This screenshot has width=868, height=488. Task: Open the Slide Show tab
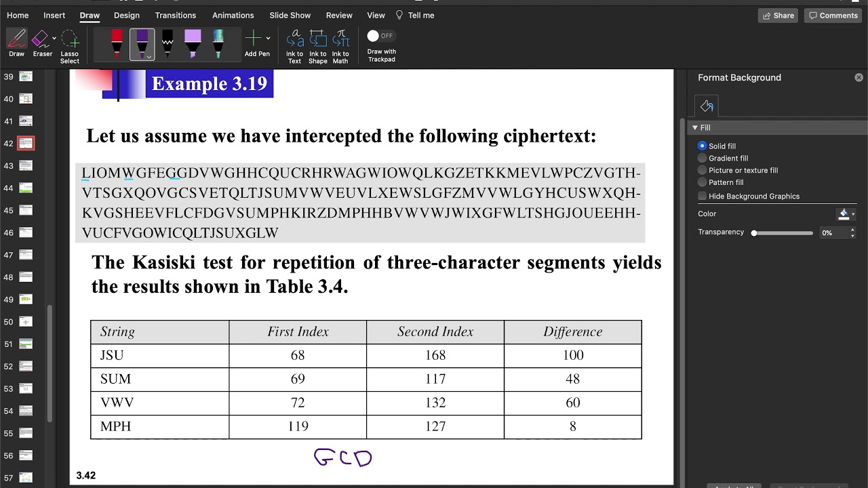click(290, 15)
